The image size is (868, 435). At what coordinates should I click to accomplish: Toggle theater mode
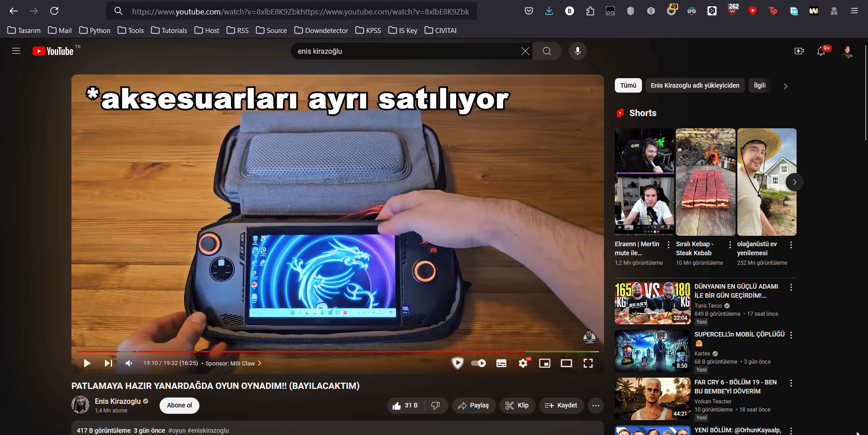pyautogui.click(x=566, y=363)
